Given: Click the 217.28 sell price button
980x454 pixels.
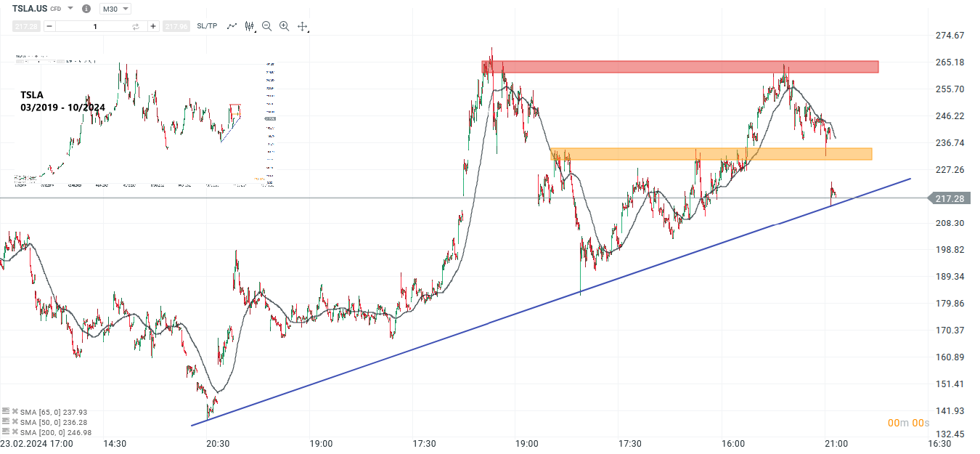Looking at the screenshot, I should (27, 26).
